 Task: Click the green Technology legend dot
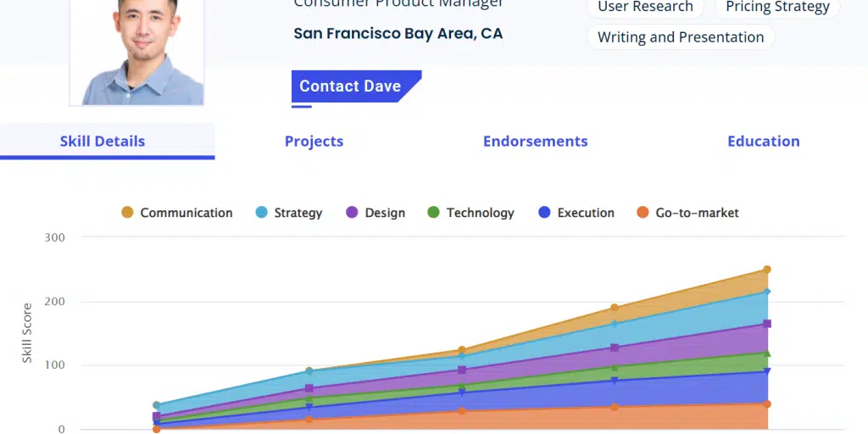point(434,213)
